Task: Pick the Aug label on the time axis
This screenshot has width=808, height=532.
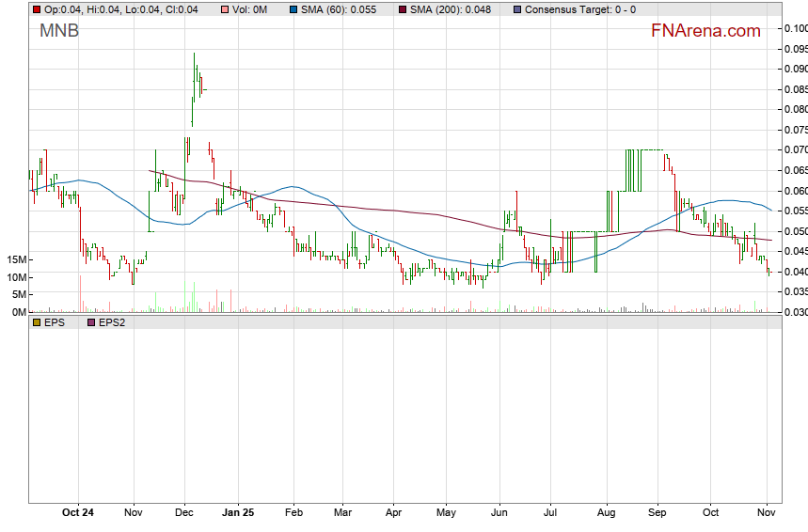Action: pos(606,513)
